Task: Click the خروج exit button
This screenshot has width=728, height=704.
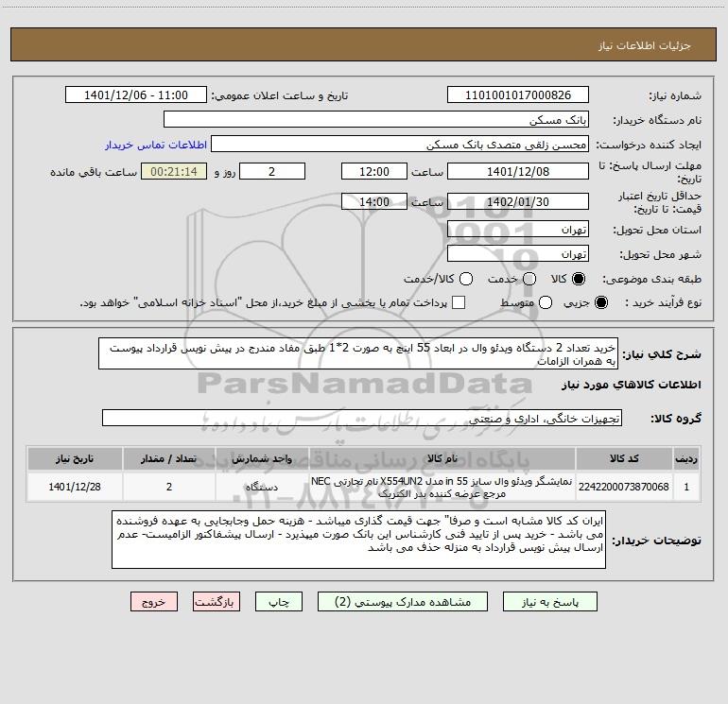Action: click(154, 602)
